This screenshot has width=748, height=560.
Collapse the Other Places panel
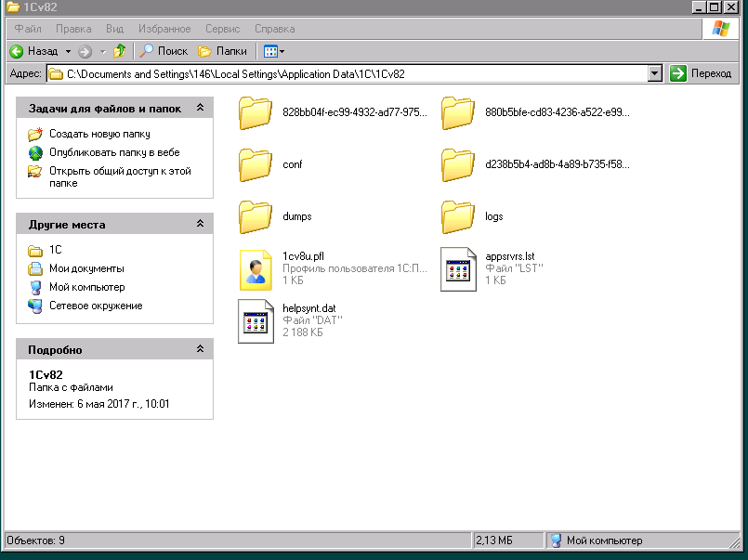pyautogui.click(x=200, y=225)
